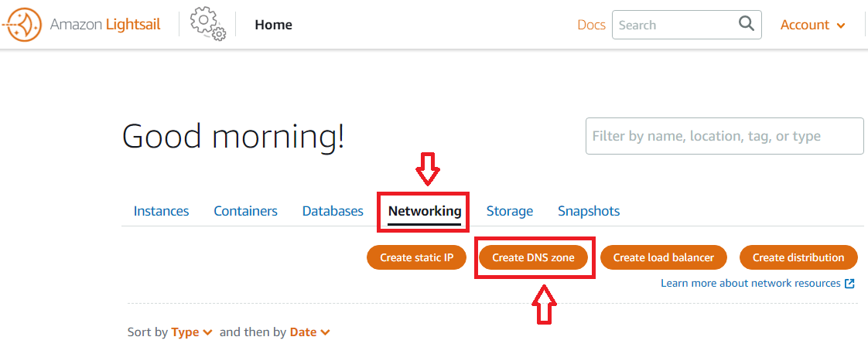868x347 pixels.
Task: Switch to the Instances tab
Action: coord(161,211)
